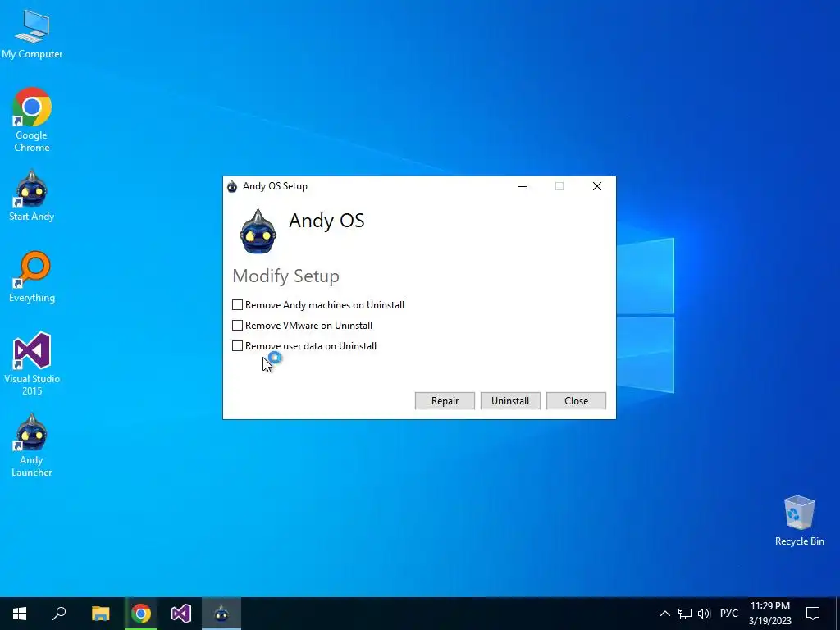Image resolution: width=840 pixels, height=630 pixels.
Task: Change input language РУС indicator
Action: pos(728,614)
